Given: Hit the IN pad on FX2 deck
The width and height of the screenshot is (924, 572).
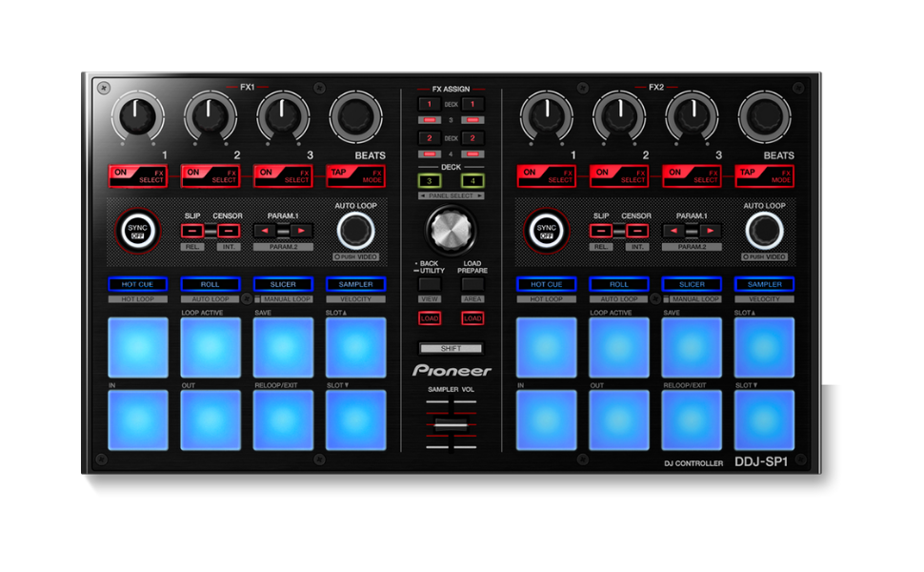Looking at the screenshot, I should pos(546,419).
